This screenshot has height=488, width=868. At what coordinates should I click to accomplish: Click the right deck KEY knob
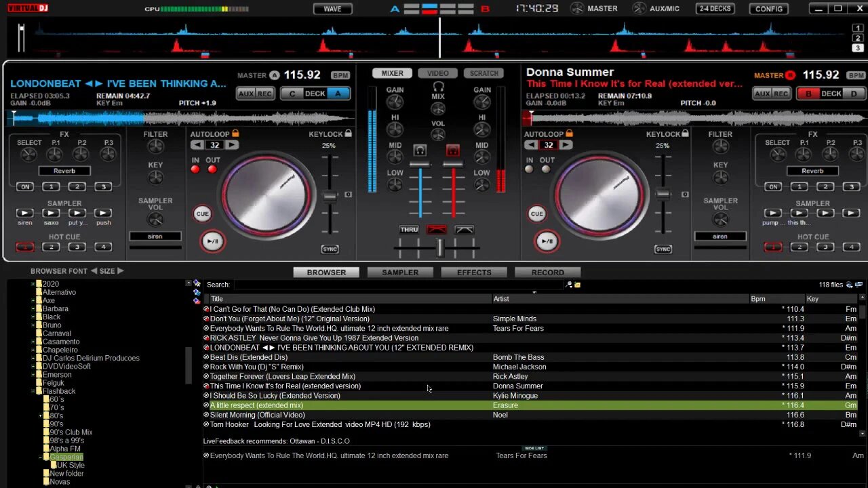point(720,178)
